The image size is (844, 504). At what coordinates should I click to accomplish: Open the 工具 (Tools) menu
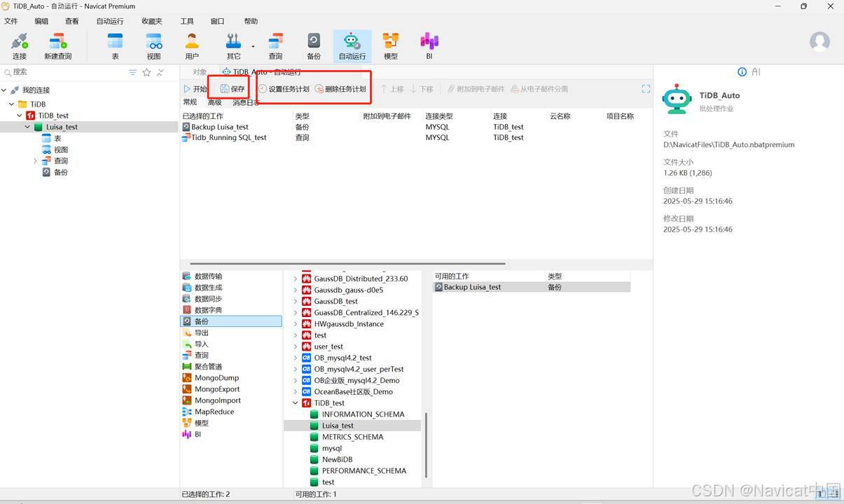(187, 21)
